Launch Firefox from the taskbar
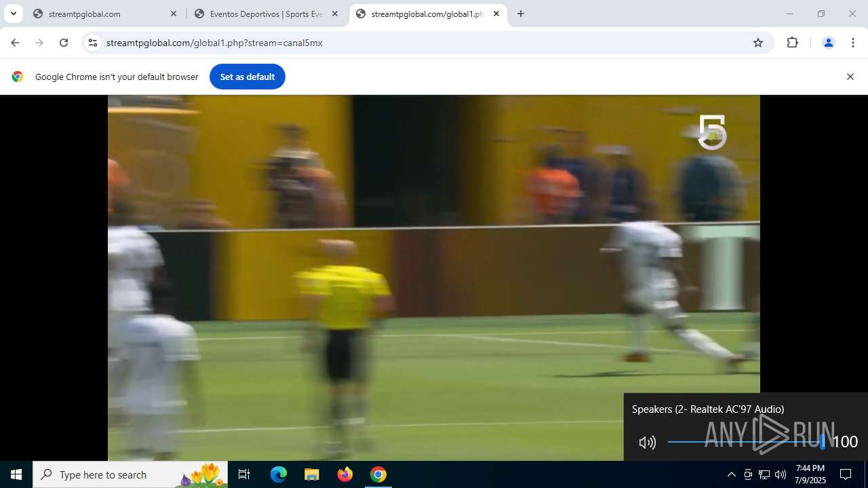 click(345, 474)
